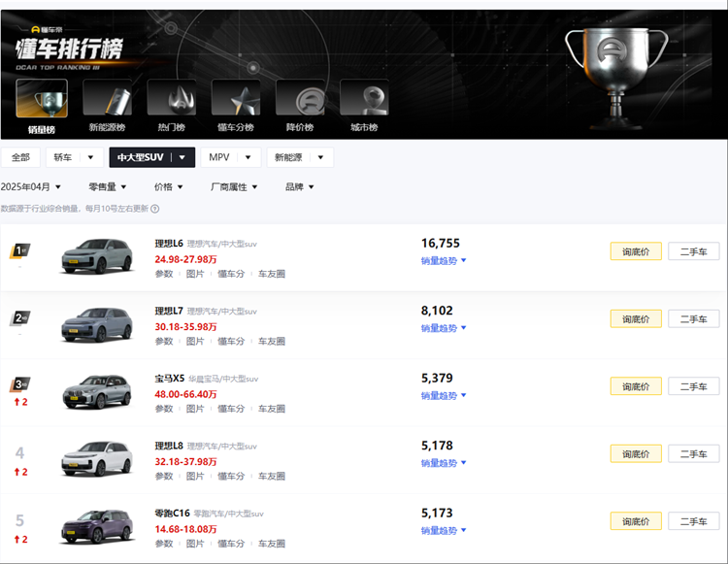The image size is (728, 564).
Task: Click 询底价 button for 理想L8
Action: coord(636,453)
